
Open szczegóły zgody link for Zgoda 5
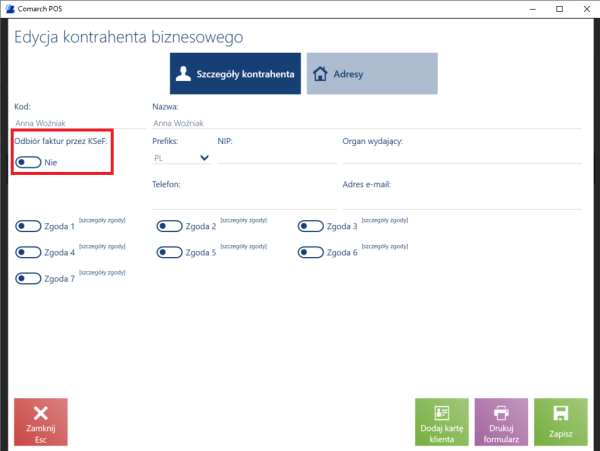pyautogui.click(x=243, y=246)
